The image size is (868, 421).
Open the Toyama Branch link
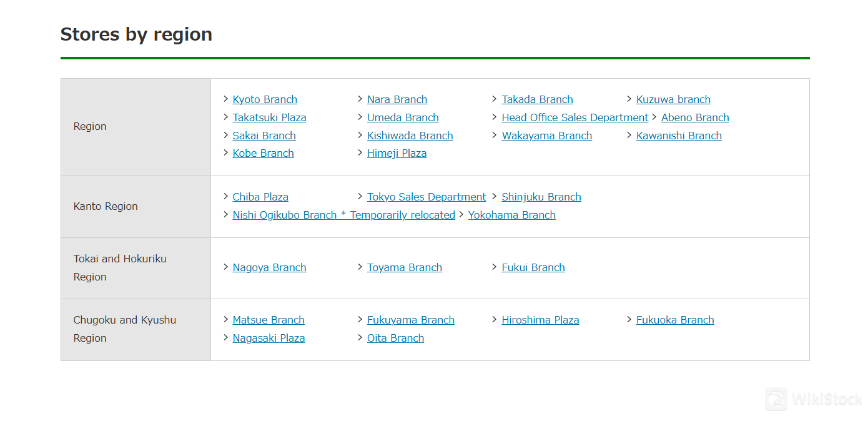click(x=405, y=267)
